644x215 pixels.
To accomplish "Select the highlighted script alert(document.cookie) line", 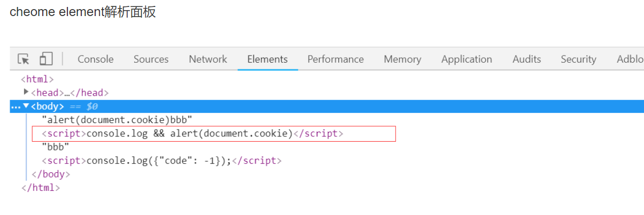I will coord(214,134).
